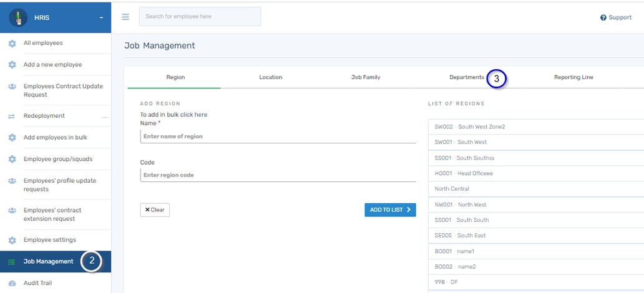Image resolution: width=644 pixels, height=293 pixels.
Task: Click the Job Management list icon
Action: [x=12, y=262]
